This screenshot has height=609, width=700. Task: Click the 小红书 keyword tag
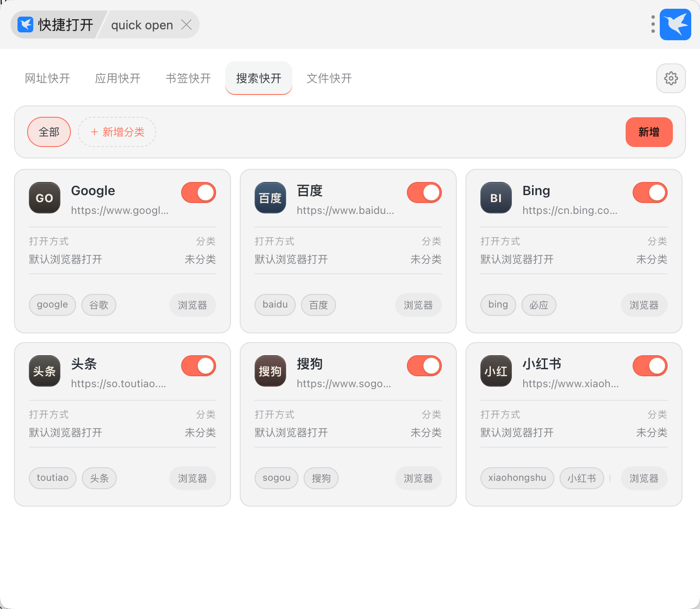tap(582, 478)
